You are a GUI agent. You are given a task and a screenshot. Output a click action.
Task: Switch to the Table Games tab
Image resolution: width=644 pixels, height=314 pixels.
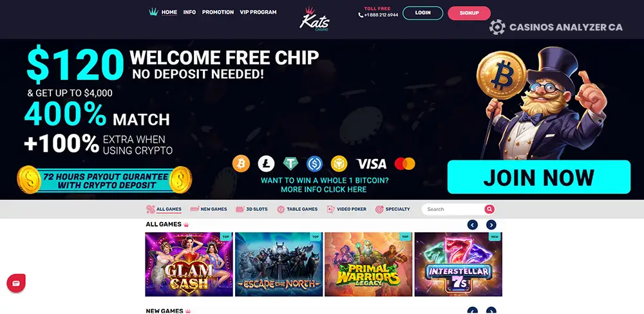coord(298,209)
